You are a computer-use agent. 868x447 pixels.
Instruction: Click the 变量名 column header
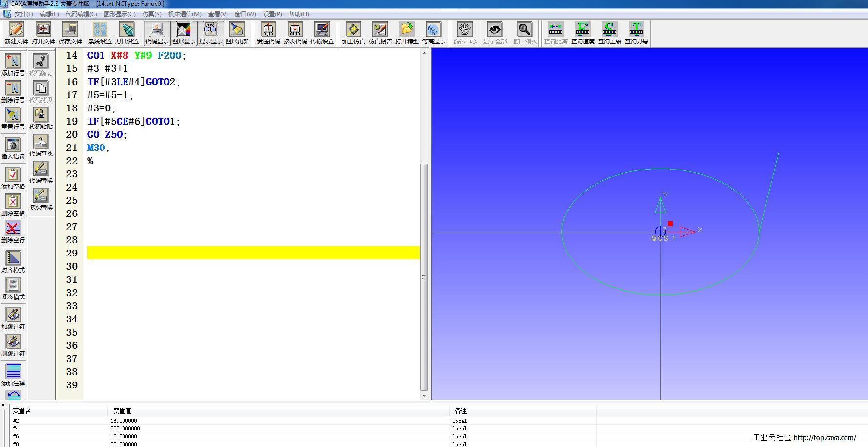[x=59, y=411]
